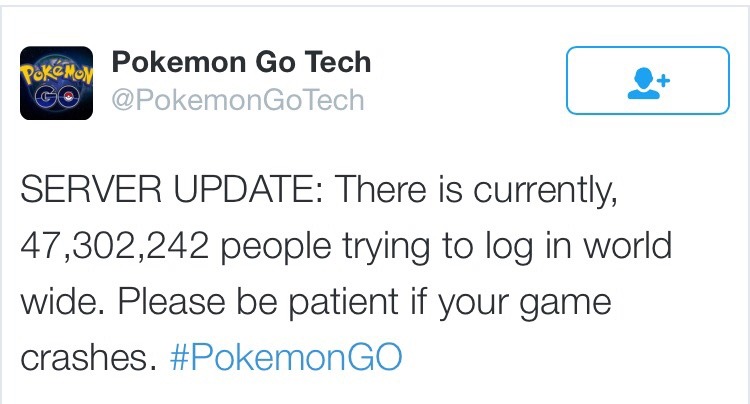Click the @PokemonGoTech handle
The image size is (750, 404).
point(238,101)
